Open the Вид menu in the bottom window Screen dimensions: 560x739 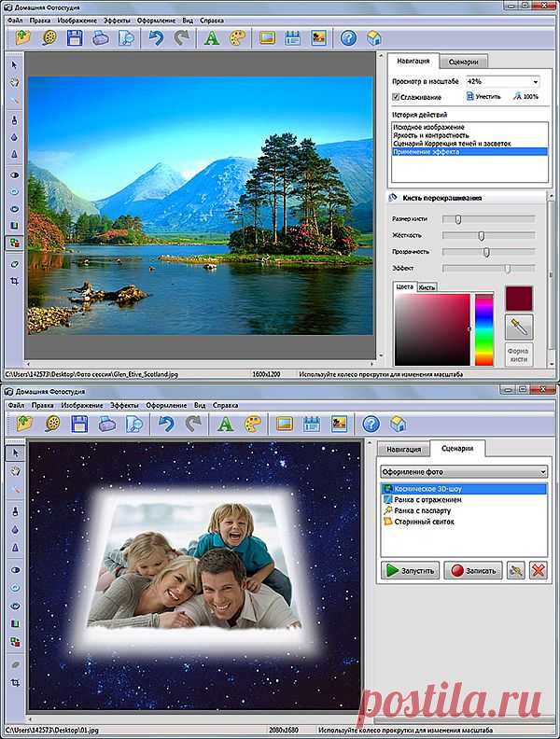click(x=200, y=405)
